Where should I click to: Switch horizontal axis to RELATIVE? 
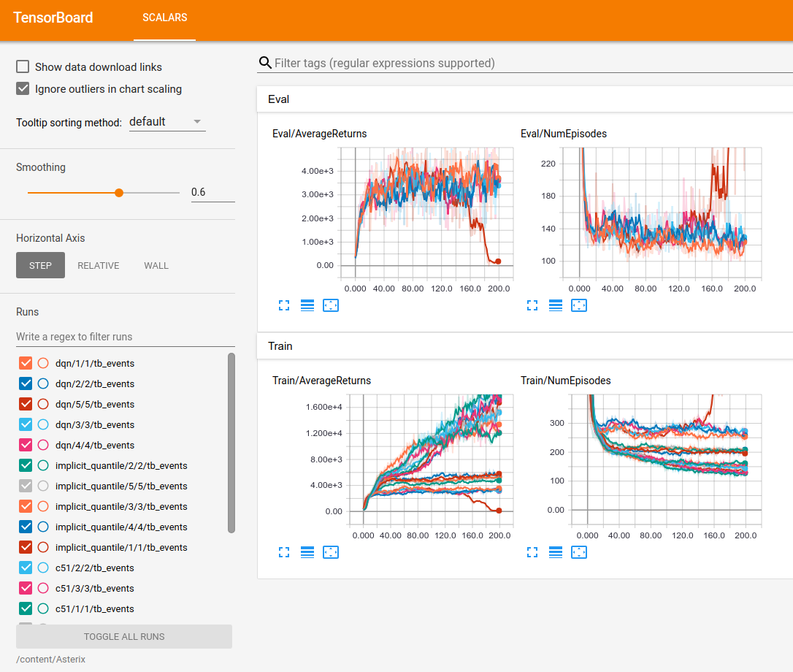coord(99,266)
